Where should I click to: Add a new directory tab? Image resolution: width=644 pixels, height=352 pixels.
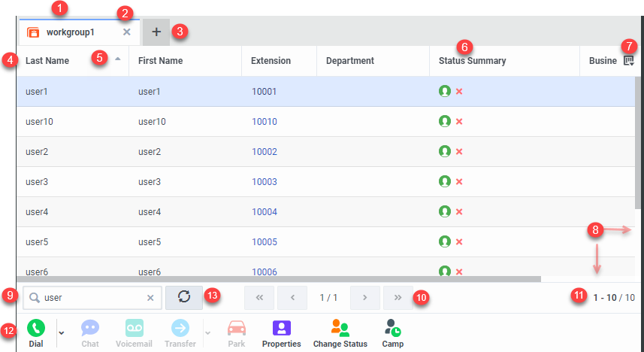tap(156, 32)
